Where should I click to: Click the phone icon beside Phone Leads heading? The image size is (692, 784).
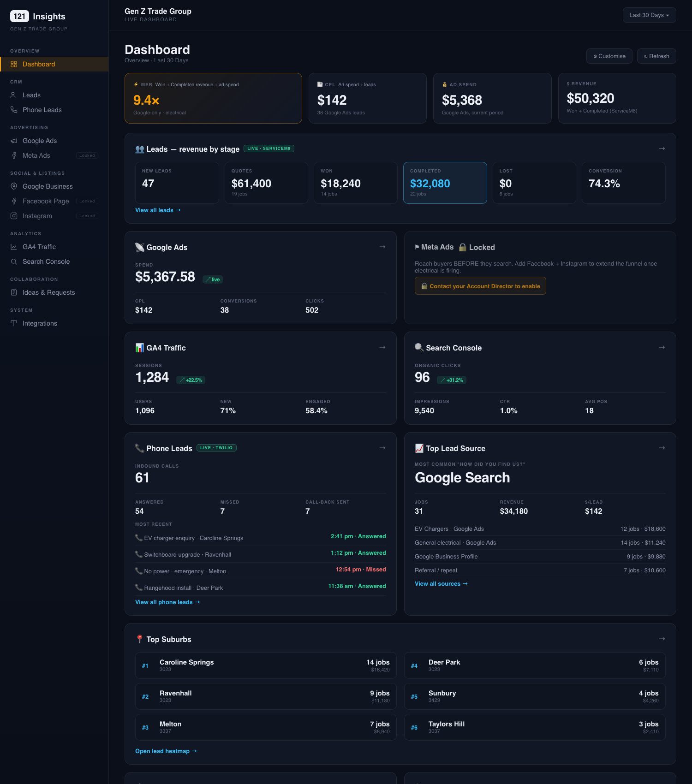[x=139, y=448]
